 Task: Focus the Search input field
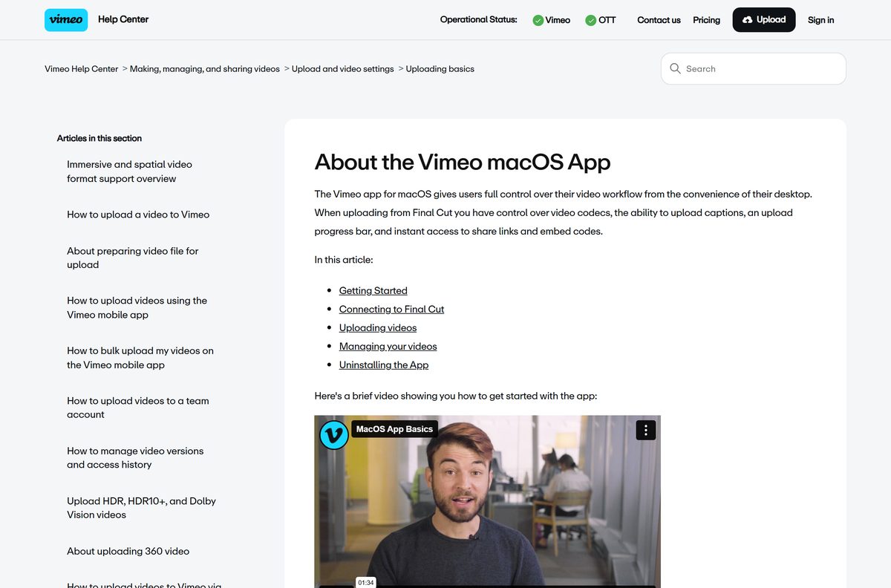(x=754, y=68)
